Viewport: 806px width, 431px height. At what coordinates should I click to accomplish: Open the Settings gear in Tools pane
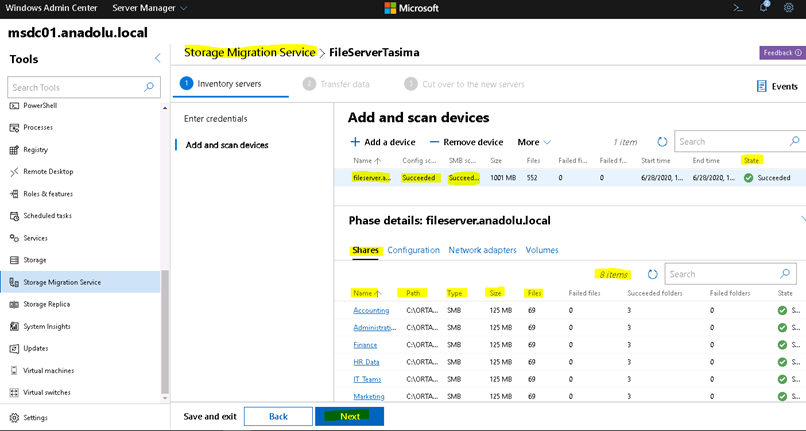(14, 418)
